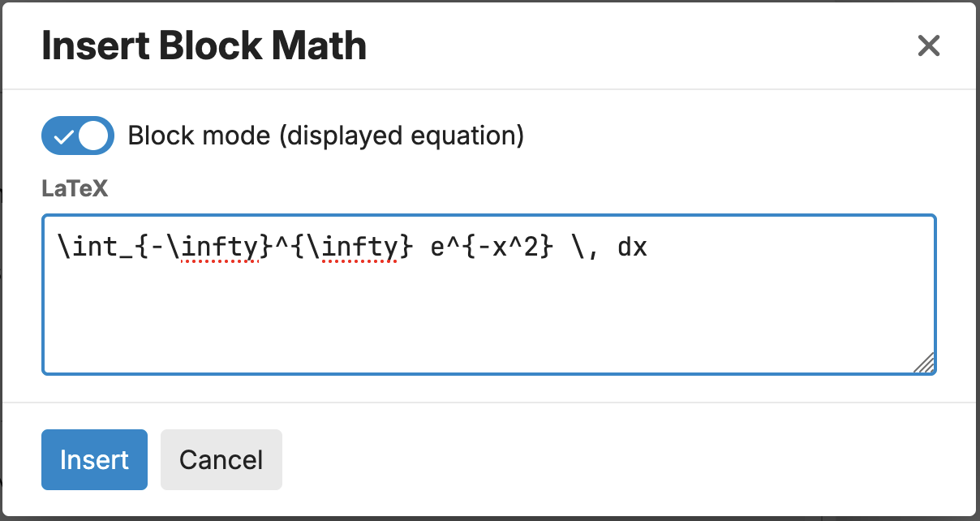Cancel the math insertion
The width and height of the screenshot is (980, 521).
(221, 460)
